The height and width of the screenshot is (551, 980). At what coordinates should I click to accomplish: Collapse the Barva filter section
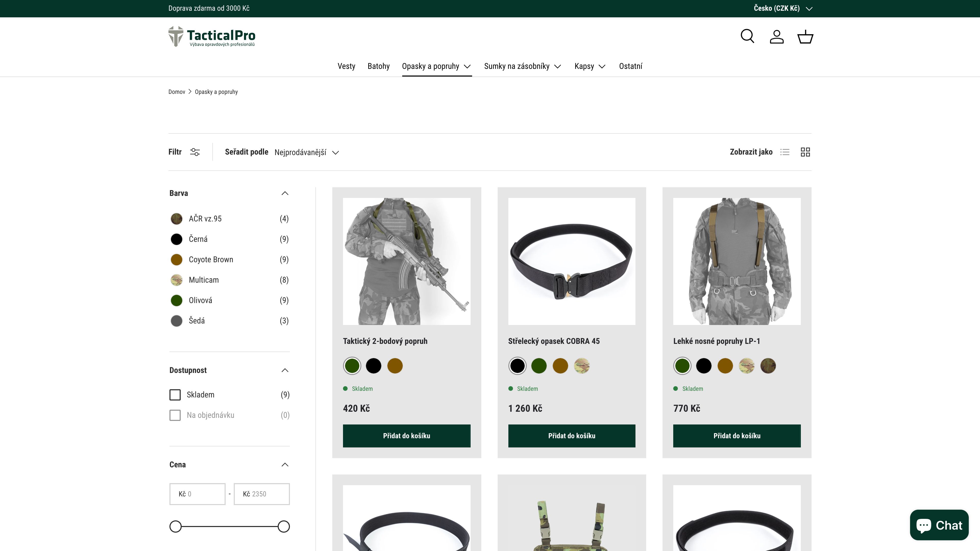285,193
